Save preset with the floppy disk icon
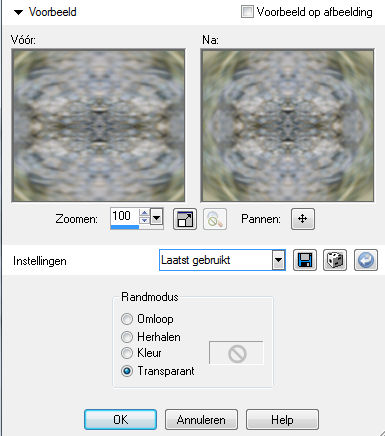Viewport: 385px width, 436px height. coord(305,260)
